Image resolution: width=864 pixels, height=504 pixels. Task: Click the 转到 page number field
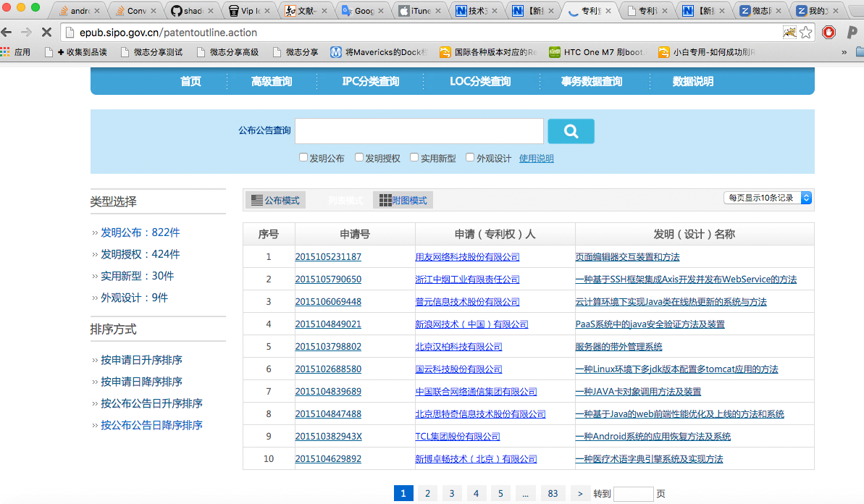point(633,494)
